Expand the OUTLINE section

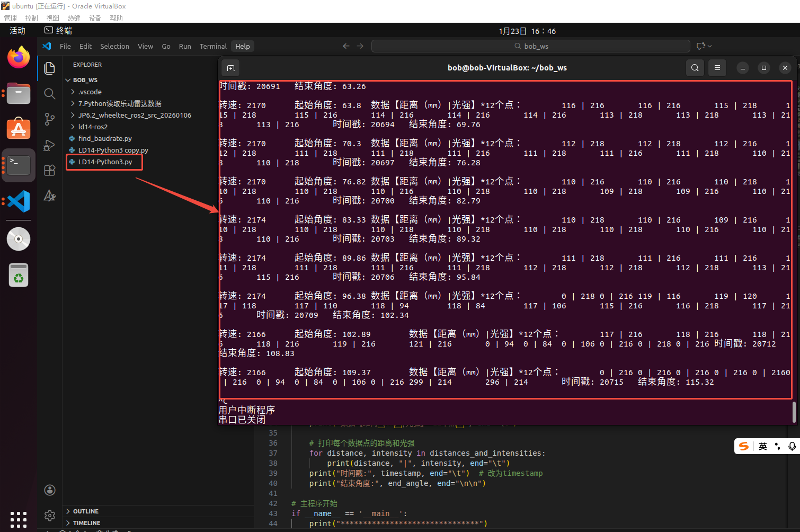pyautogui.click(x=85, y=511)
